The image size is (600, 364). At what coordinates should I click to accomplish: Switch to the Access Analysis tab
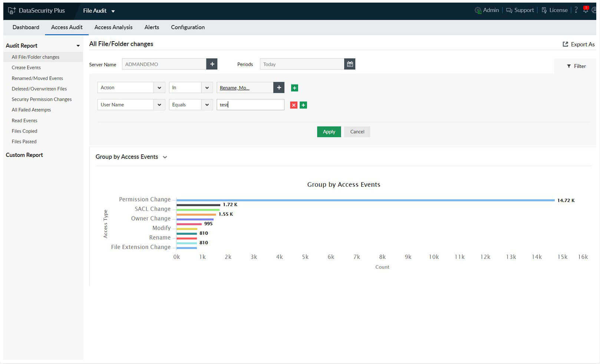point(113,27)
